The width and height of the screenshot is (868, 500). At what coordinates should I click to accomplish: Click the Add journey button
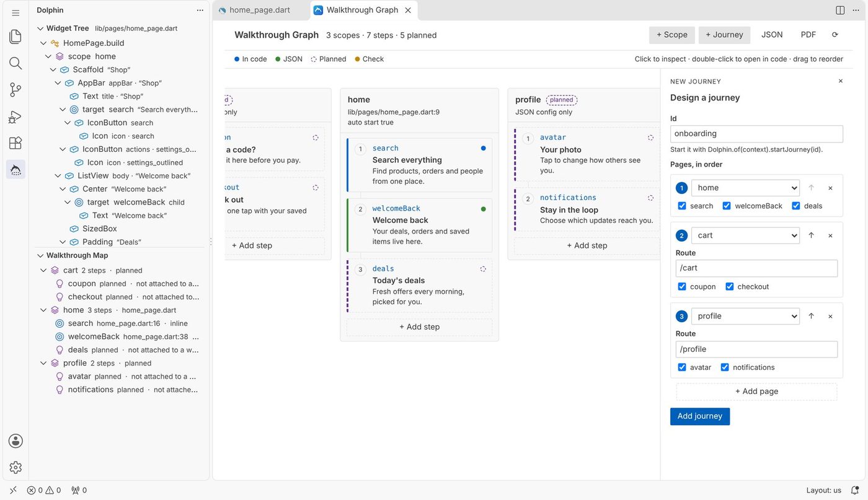point(700,416)
